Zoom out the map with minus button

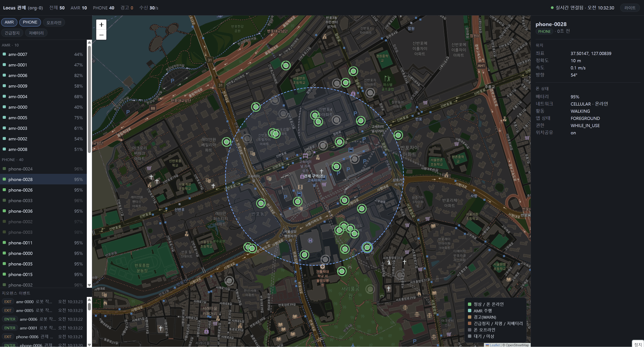click(x=101, y=35)
